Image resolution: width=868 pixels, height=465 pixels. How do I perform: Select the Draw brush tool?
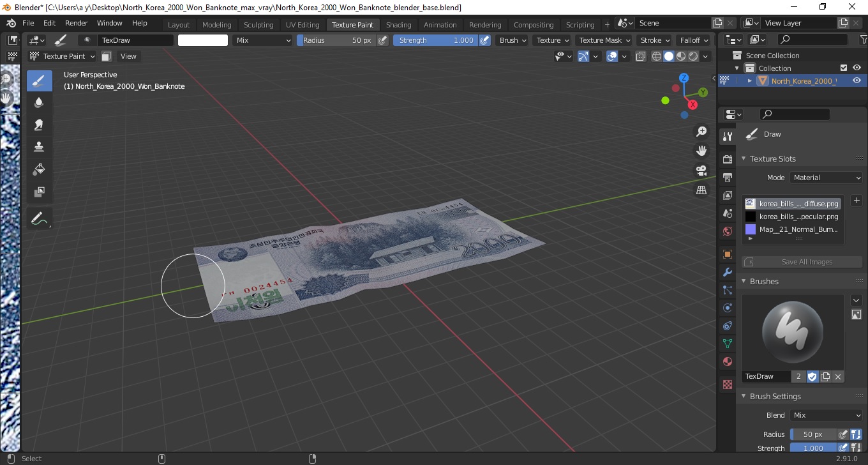click(x=40, y=81)
